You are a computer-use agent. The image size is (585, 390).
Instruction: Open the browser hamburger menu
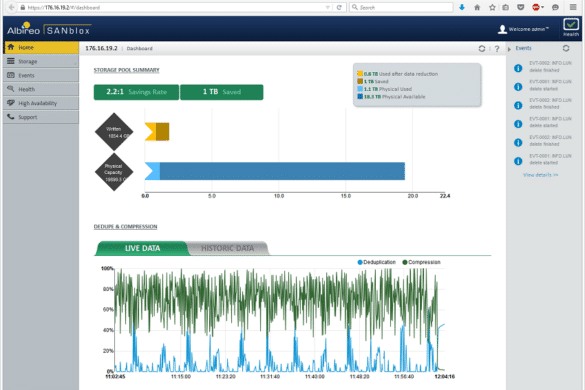click(573, 7)
